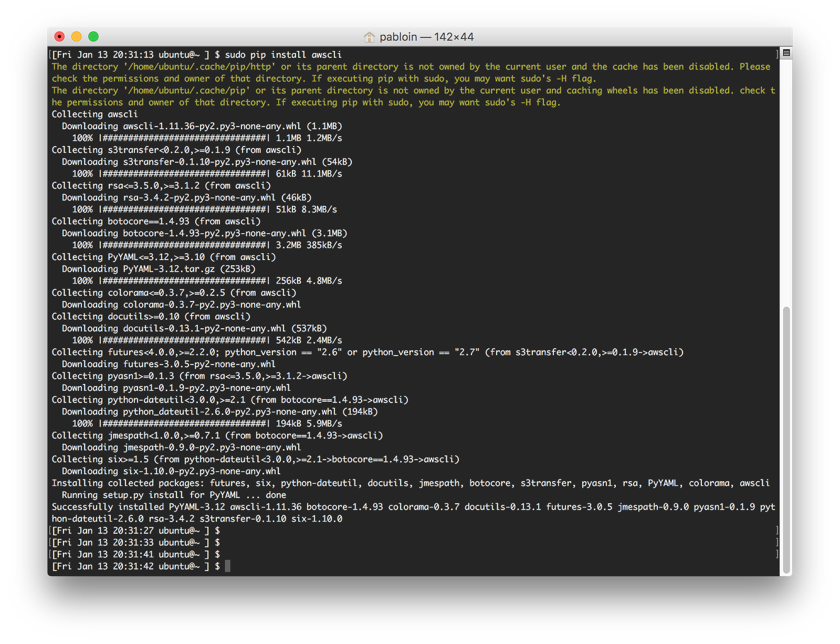Click 'Downloading python_dateutil-2.6.0' wheel line

pos(220,412)
